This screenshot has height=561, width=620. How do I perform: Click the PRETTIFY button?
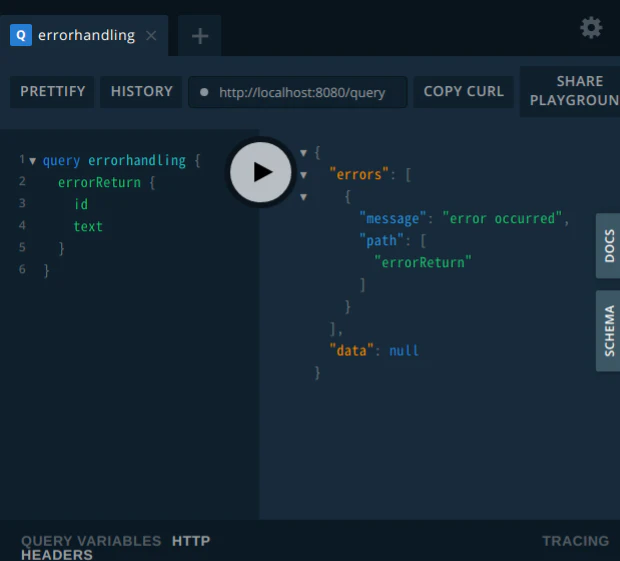pyautogui.click(x=53, y=91)
